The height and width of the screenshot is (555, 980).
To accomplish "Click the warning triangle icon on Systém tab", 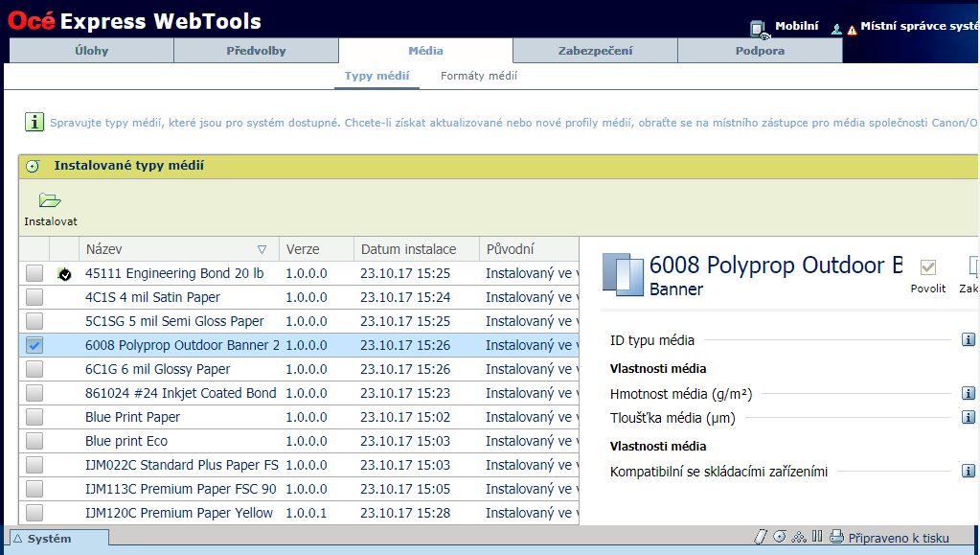I will coord(17,538).
